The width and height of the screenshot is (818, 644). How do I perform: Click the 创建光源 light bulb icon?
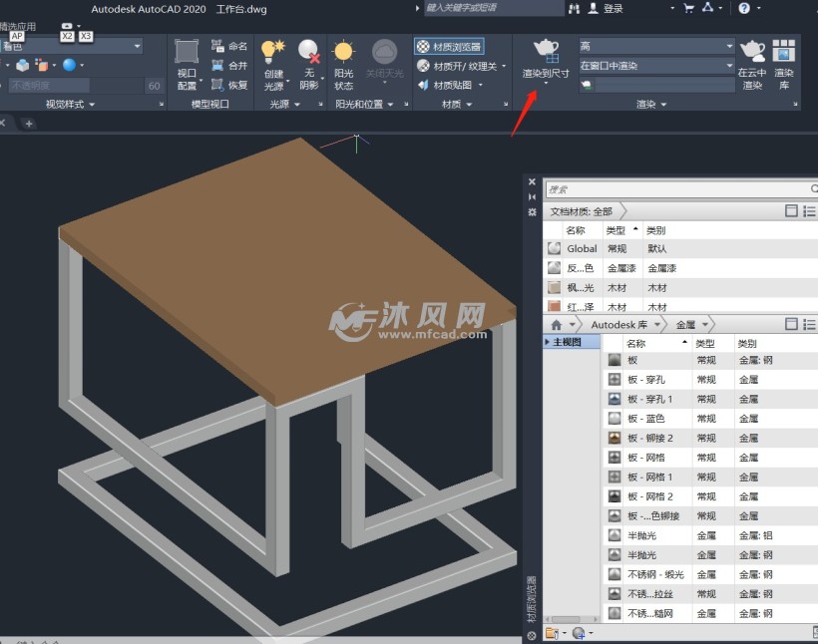coord(273,51)
